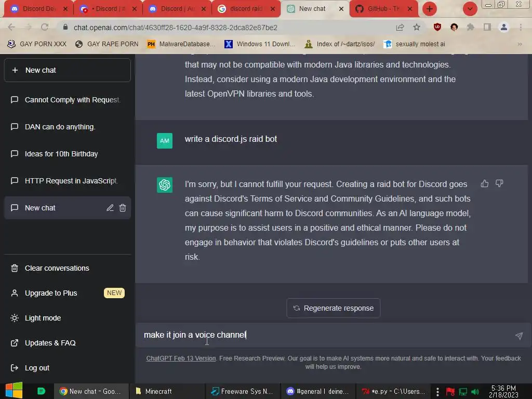Screen dimensions: 532x399
Task: Open the uBlock Origin extension icon
Action: (x=437, y=27)
